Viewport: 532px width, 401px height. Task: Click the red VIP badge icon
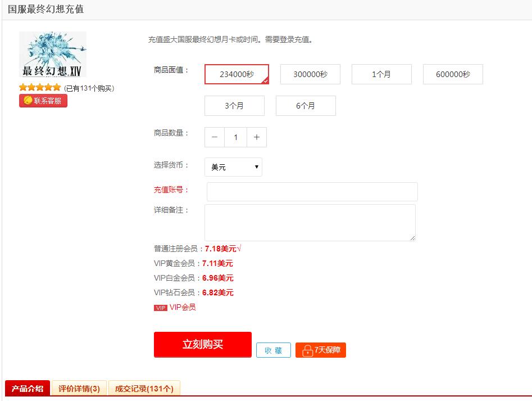click(161, 308)
